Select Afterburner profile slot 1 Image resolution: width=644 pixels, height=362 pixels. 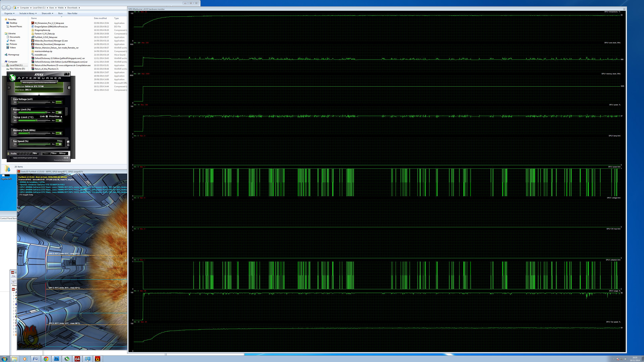coord(18,154)
